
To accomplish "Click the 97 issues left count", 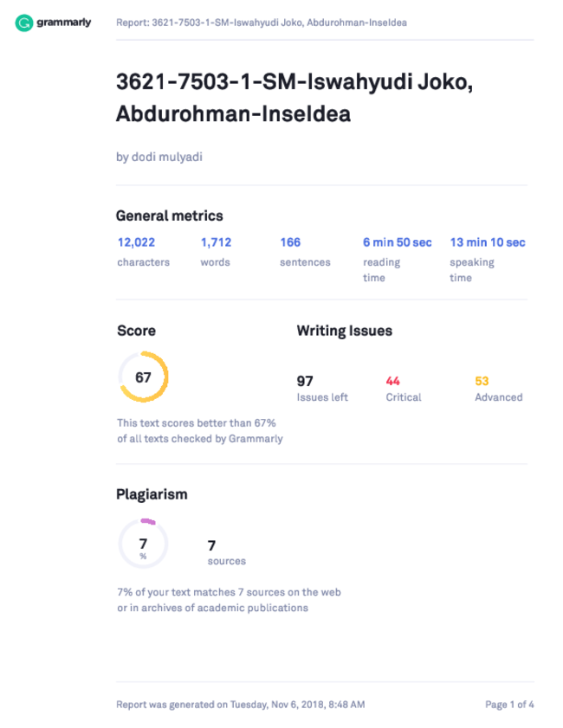I will [322, 389].
